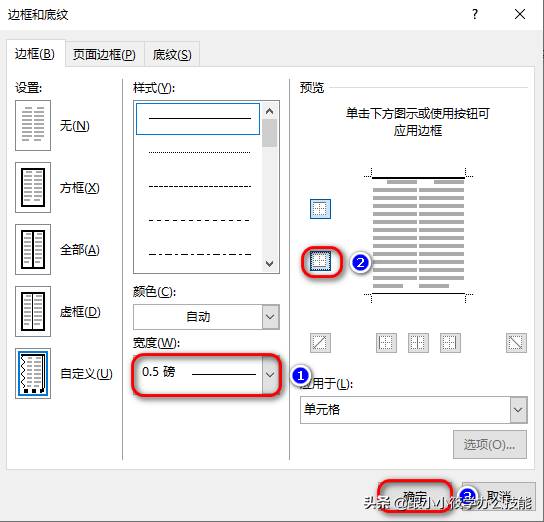The image size is (544, 522).
Task: Switch to the 页面边框(P) tab
Action: [x=104, y=54]
